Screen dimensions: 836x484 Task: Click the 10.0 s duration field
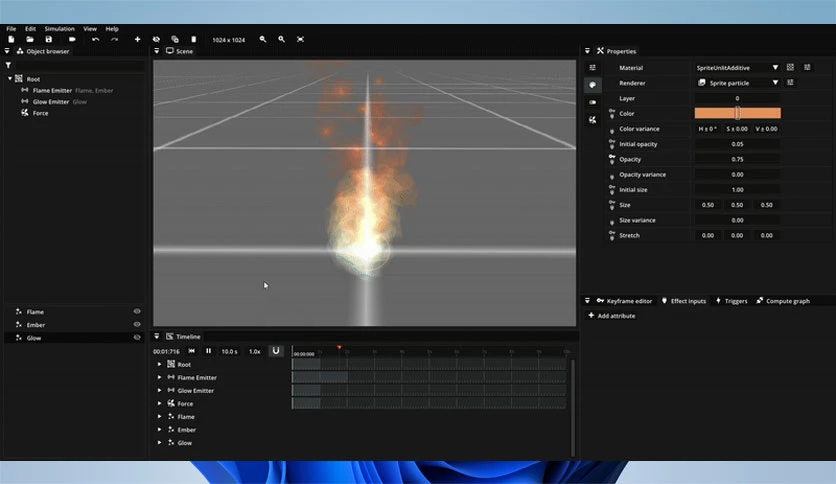click(229, 351)
